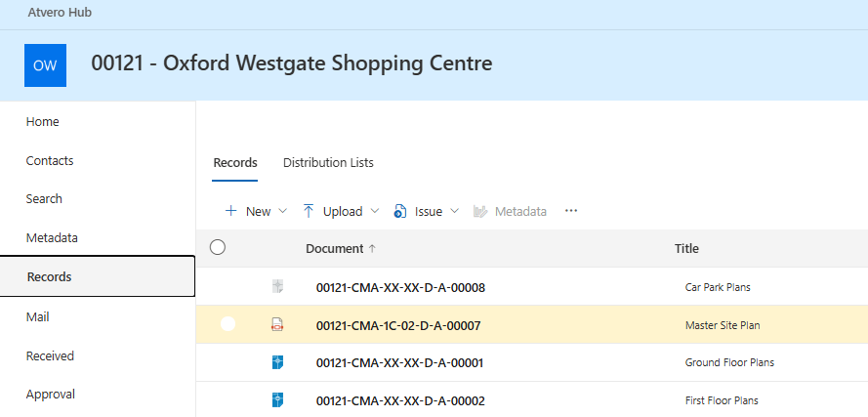This screenshot has width=868, height=417.
Task: Expand the New dropdown chevron
Action: (x=282, y=211)
